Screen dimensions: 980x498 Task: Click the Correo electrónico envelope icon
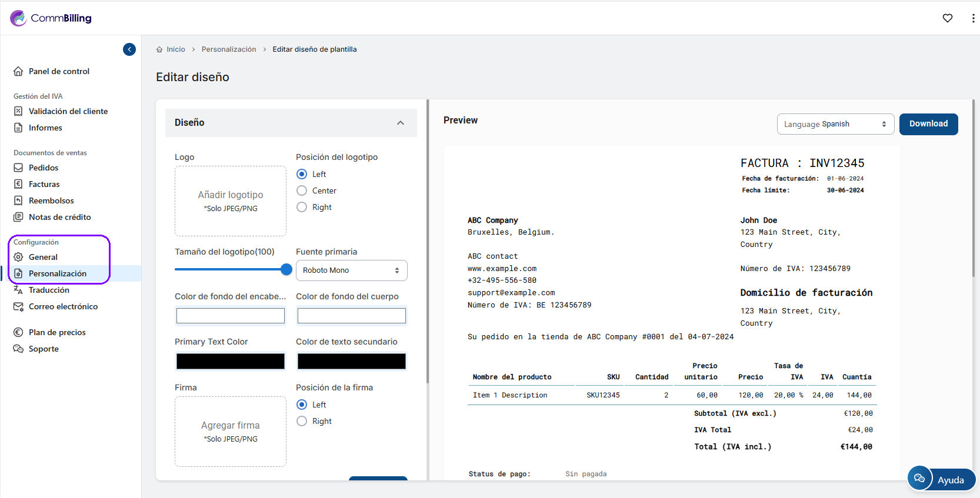pyautogui.click(x=18, y=306)
